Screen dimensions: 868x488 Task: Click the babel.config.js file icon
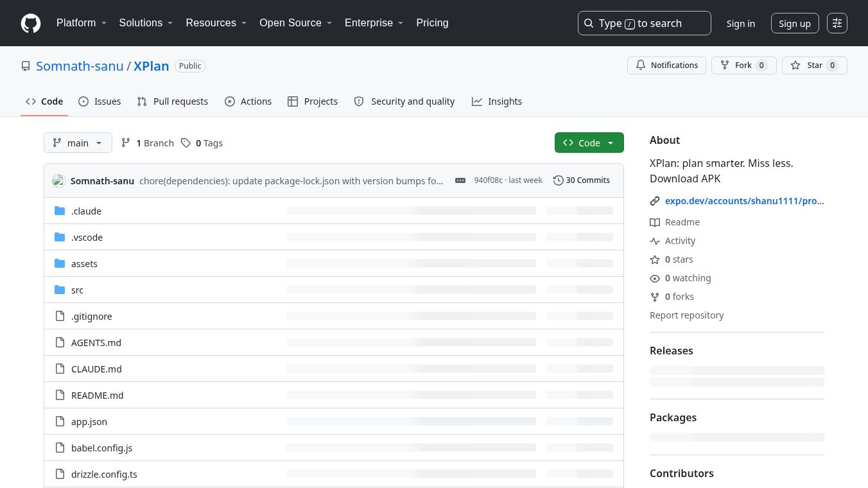click(x=60, y=448)
